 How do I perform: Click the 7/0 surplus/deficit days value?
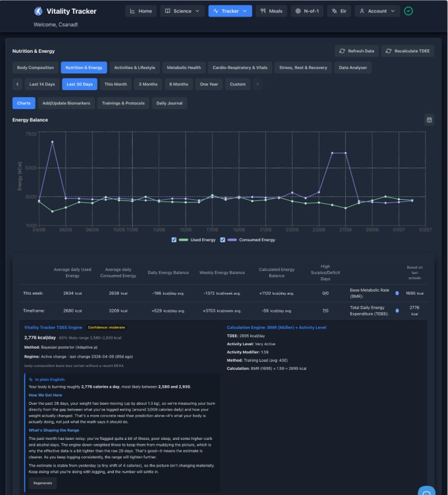[x=325, y=311]
